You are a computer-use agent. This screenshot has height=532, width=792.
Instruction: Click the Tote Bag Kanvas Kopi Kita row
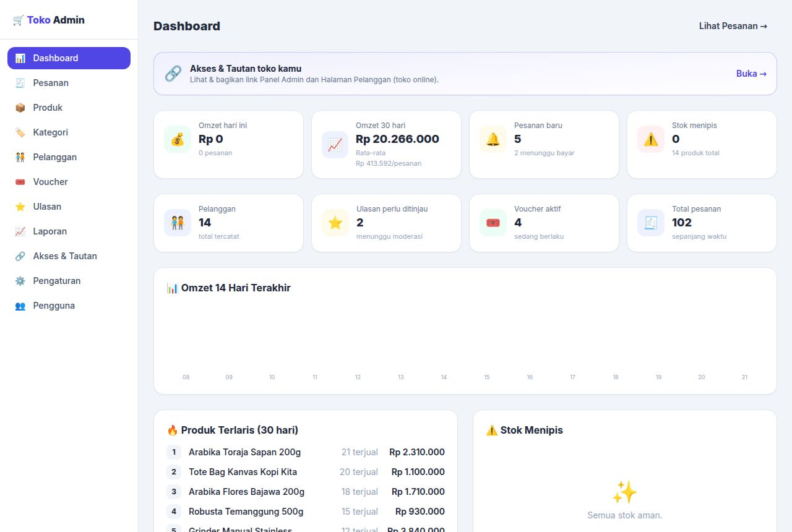306,472
